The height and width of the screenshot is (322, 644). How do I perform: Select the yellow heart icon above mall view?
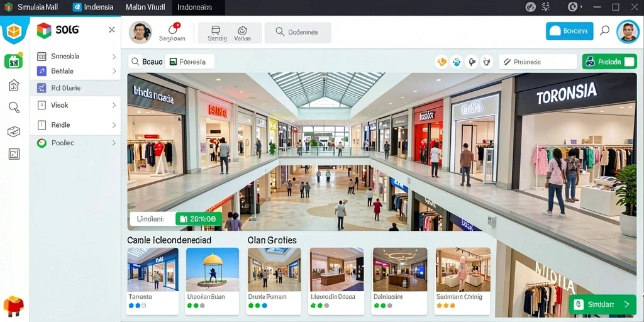(x=441, y=62)
